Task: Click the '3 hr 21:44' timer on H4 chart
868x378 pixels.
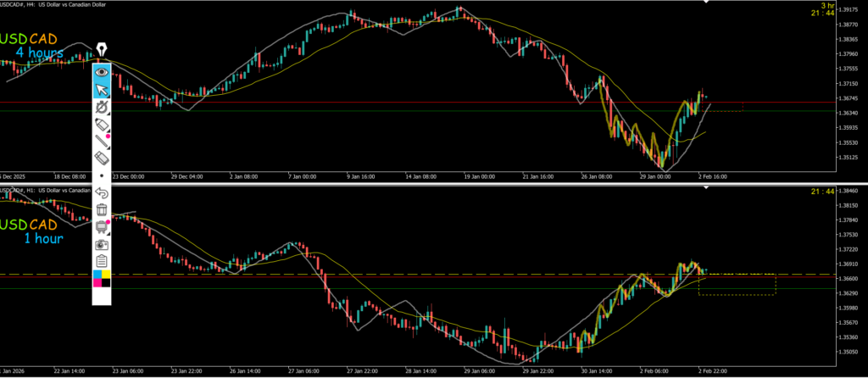Action: coord(823,9)
